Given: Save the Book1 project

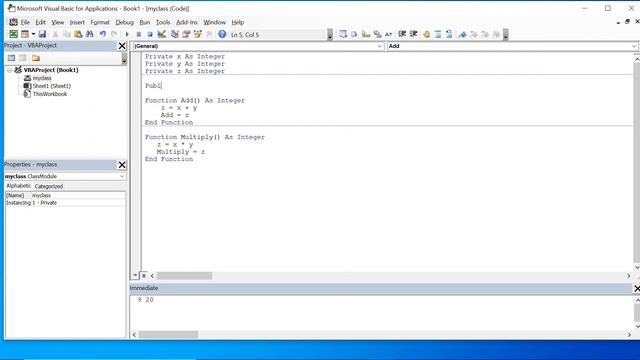Looking at the screenshot, I should click(x=42, y=34).
